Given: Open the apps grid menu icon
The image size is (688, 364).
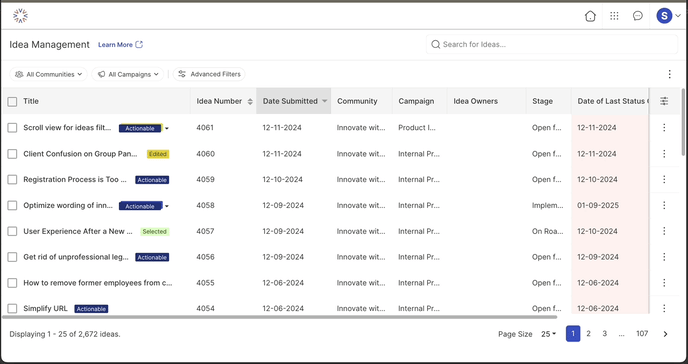Looking at the screenshot, I should 614,16.
